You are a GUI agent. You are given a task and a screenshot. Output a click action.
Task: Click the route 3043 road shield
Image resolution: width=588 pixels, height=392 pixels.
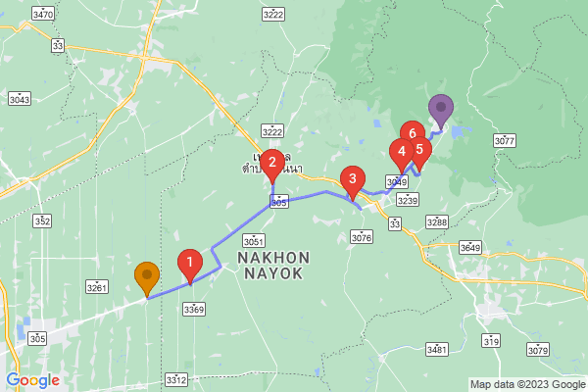[20, 99]
